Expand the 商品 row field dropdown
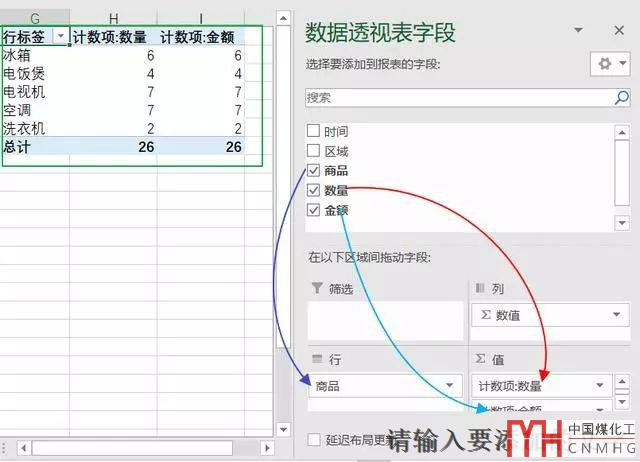 point(449,385)
